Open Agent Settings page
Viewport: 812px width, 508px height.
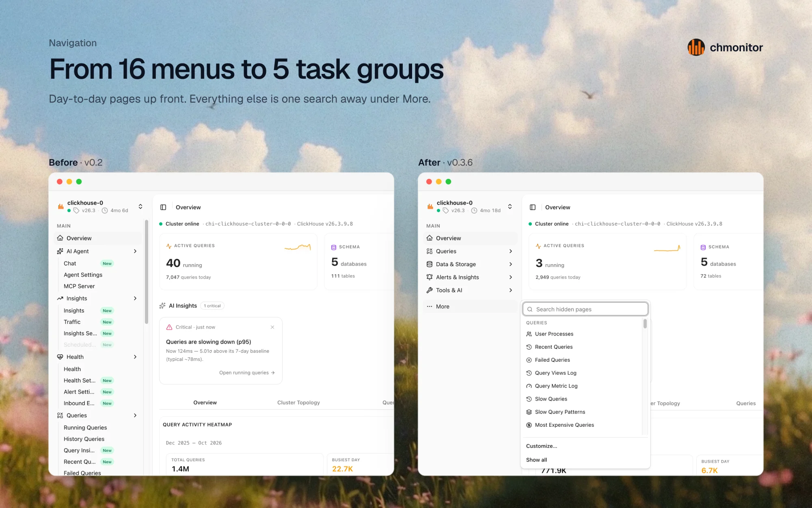pos(83,275)
